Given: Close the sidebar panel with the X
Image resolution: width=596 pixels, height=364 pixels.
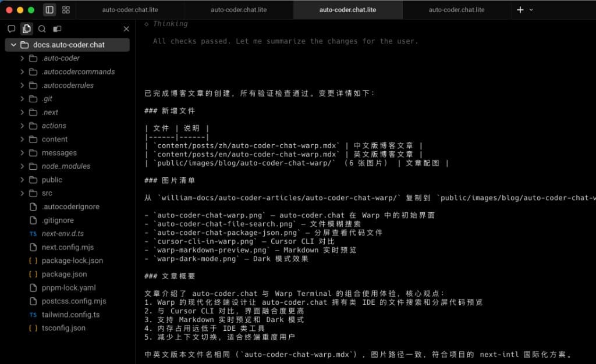Looking at the screenshot, I should (126, 29).
